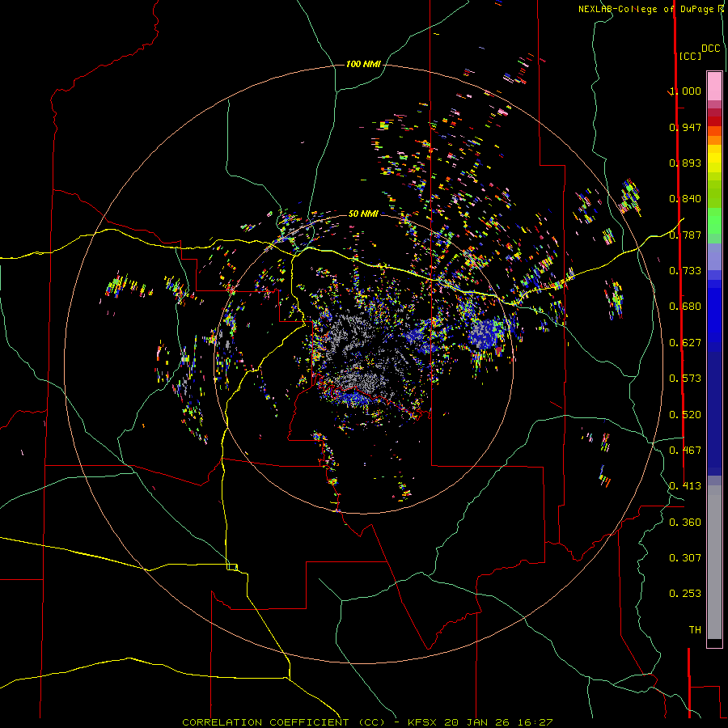
Task: Click the [CC] units label
Action: pos(691,56)
